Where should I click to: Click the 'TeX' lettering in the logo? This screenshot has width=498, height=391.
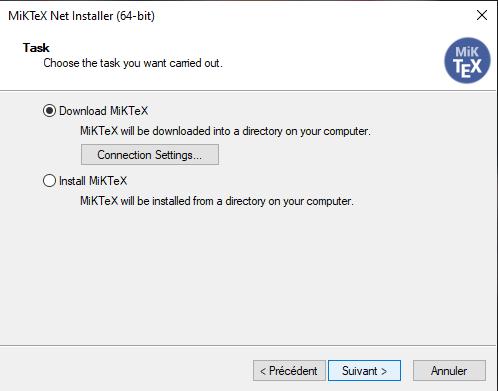467,68
